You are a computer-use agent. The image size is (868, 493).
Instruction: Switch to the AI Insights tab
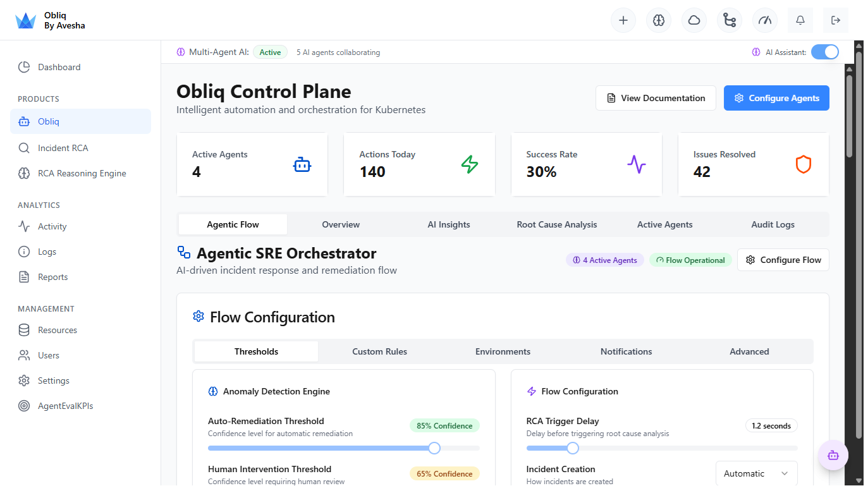tap(449, 224)
